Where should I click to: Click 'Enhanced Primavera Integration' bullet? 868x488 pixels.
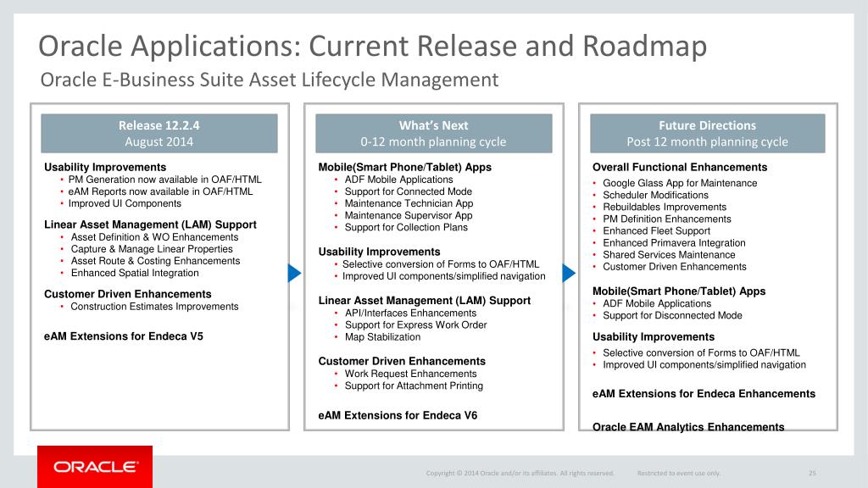[674, 243]
